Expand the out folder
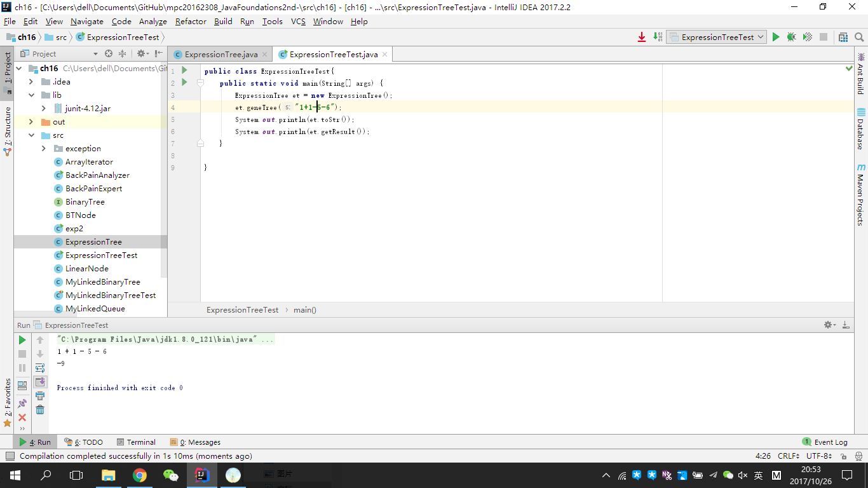The image size is (868, 488). point(31,121)
